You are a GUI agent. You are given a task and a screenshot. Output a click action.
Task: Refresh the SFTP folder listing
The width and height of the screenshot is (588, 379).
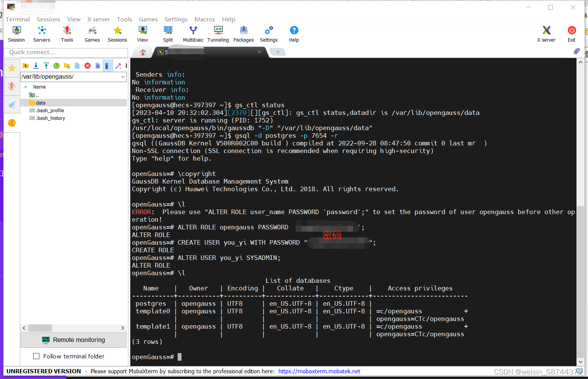coord(57,66)
